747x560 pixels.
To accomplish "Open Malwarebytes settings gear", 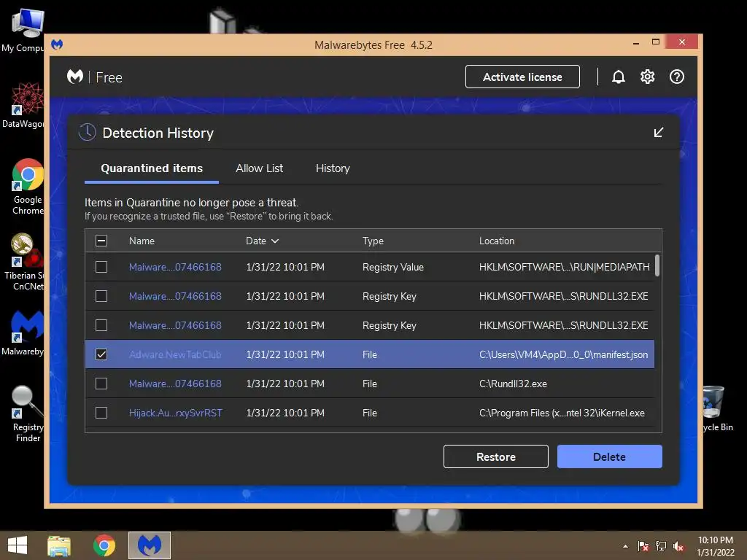I will (x=648, y=77).
